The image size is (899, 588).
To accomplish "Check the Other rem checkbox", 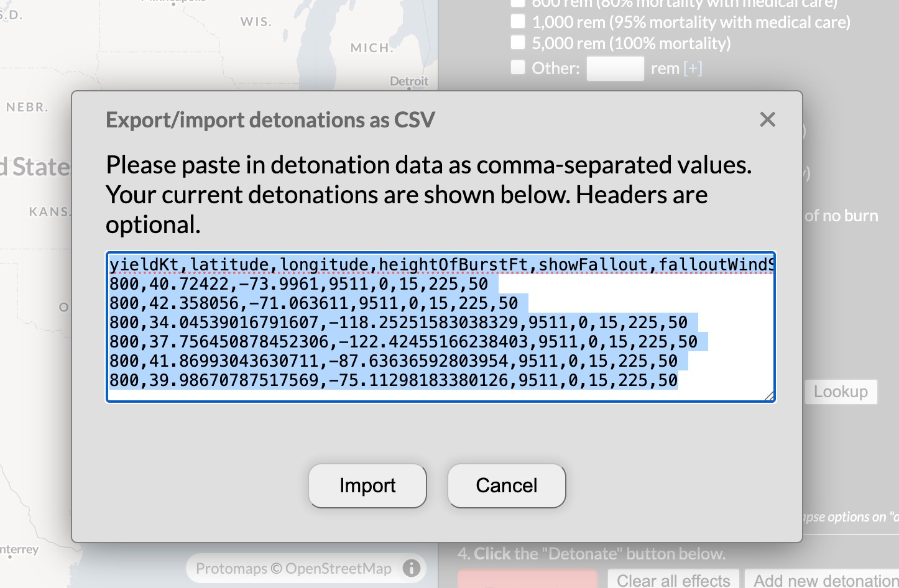I will (x=518, y=67).
